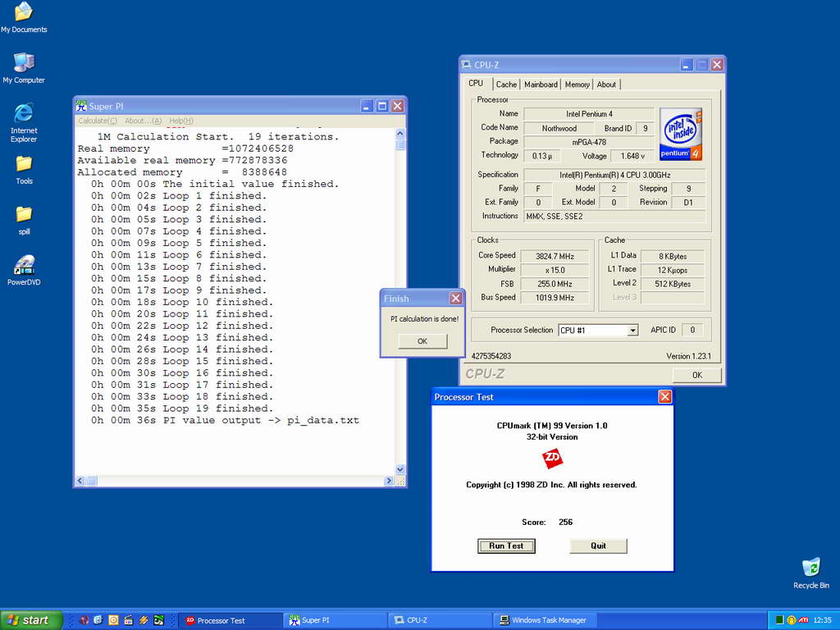The image size is (840, 630).
Task: Select the CPU tab in CPU-Z
Action: point(476,84)
